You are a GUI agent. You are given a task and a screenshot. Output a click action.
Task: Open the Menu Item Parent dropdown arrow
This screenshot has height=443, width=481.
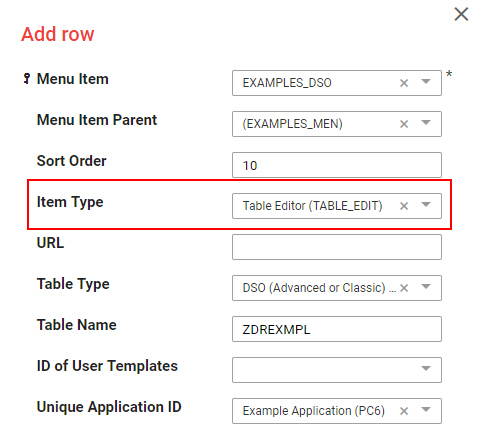426,122
